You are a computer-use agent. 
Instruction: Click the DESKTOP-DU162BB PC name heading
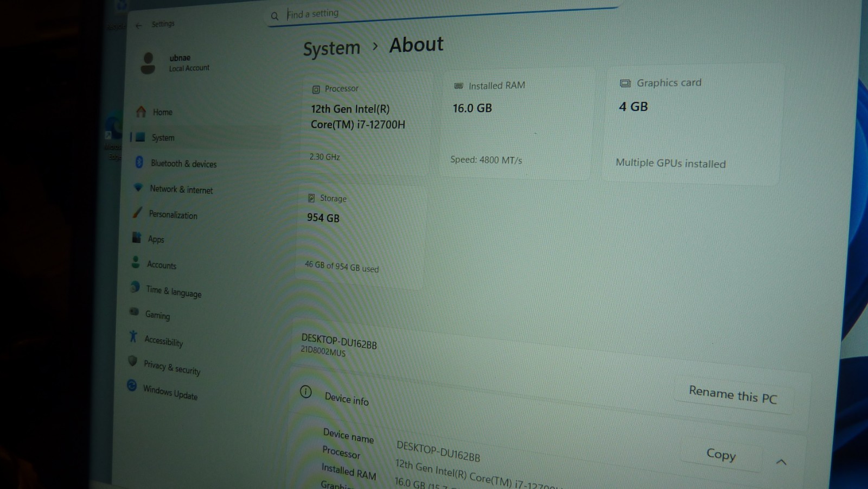click(339, 341)
